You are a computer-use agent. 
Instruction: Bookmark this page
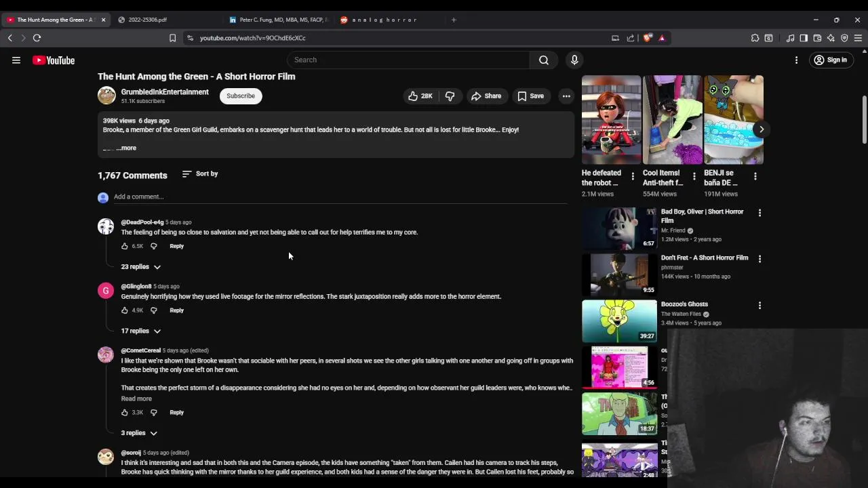coord(172,38)
